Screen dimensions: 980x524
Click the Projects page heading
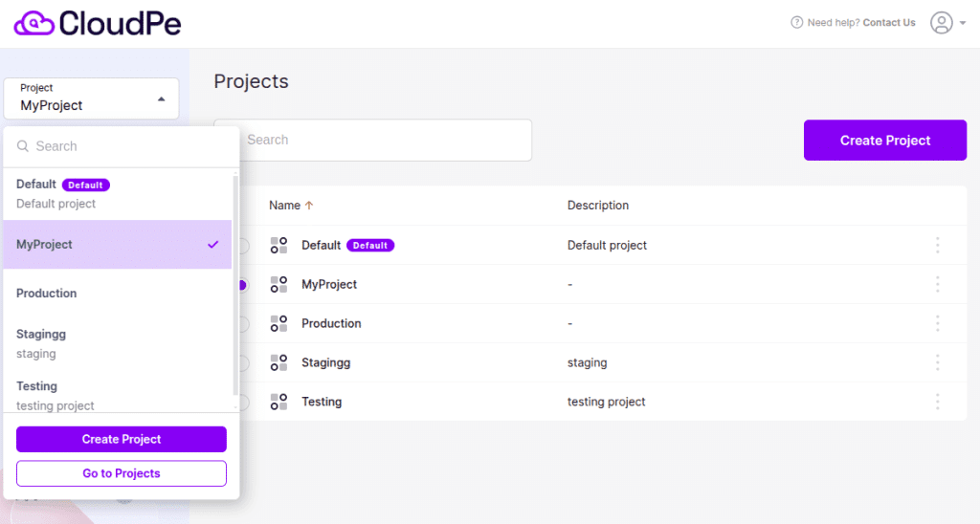[252, 81]
